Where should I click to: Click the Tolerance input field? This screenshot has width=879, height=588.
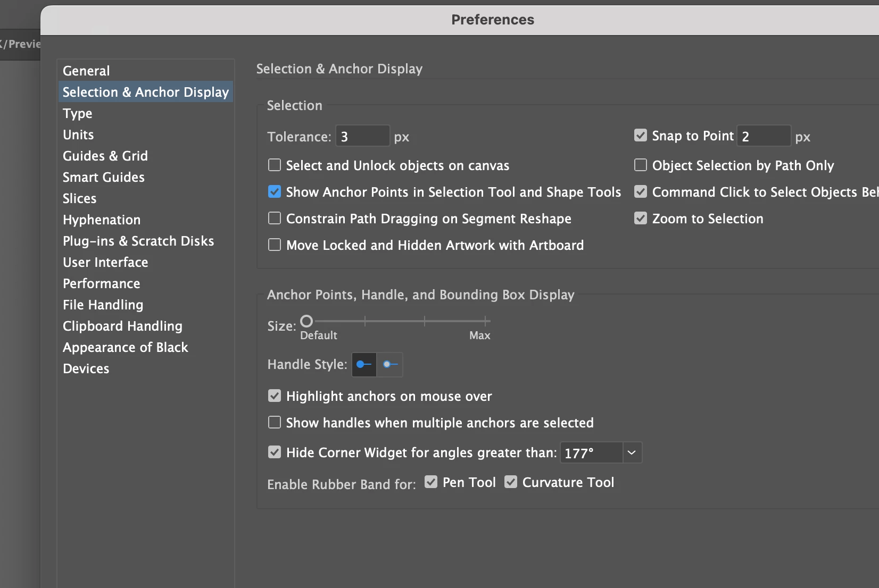363,137
